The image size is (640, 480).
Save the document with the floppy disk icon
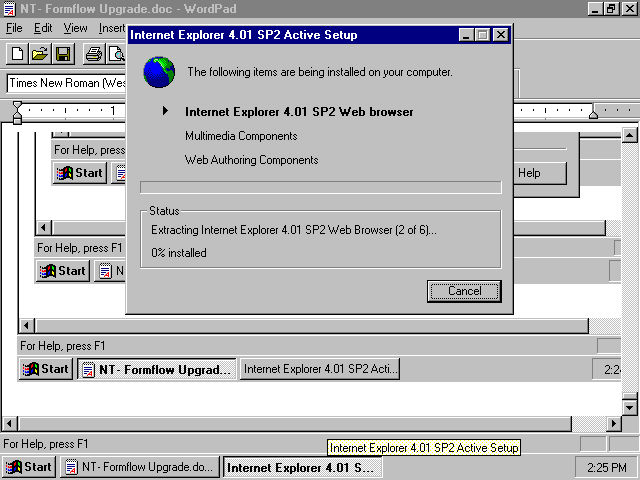click(x=62, y=54)
